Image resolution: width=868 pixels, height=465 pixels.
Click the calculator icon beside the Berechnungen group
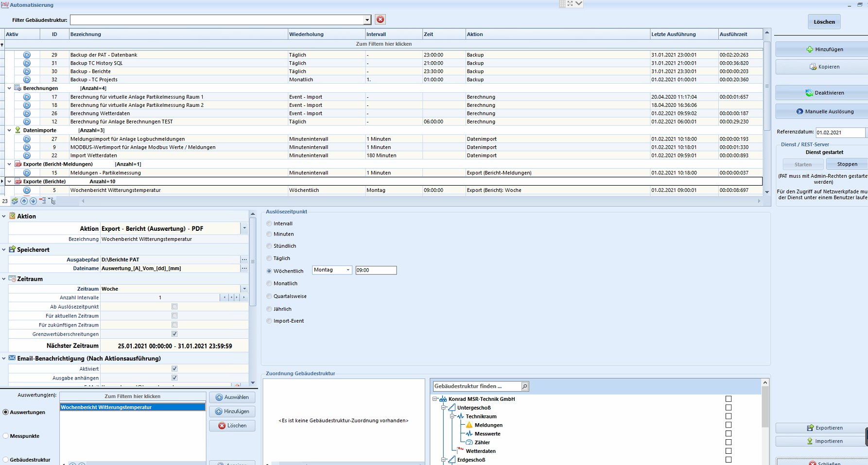[18, 88]
